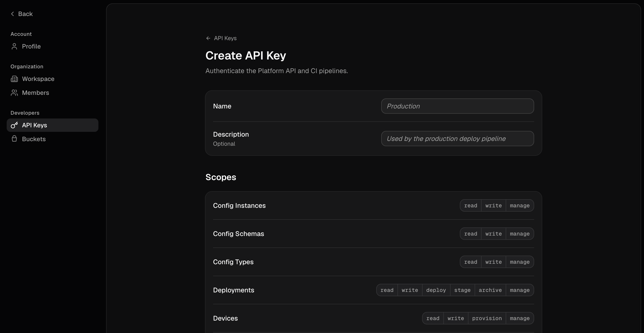The width and height of the screenshot is (644, 333).
Task: Click the Profile person icon
Action: (14, 46)
